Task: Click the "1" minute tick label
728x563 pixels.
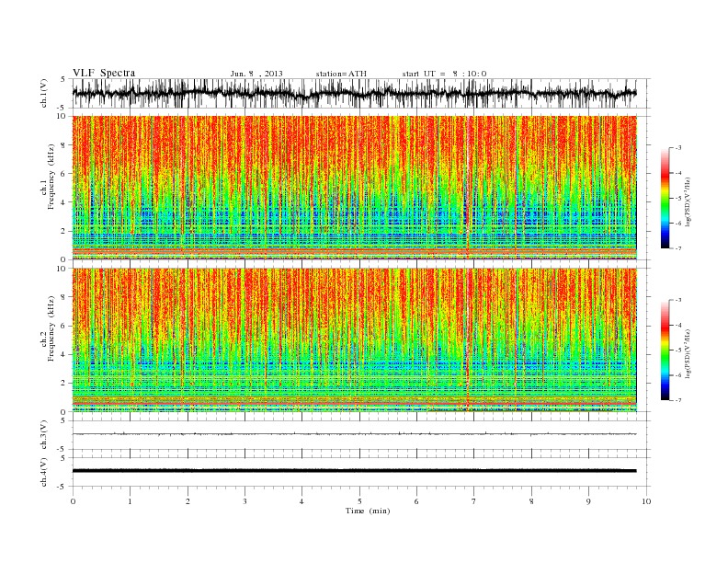Action: 130,501
